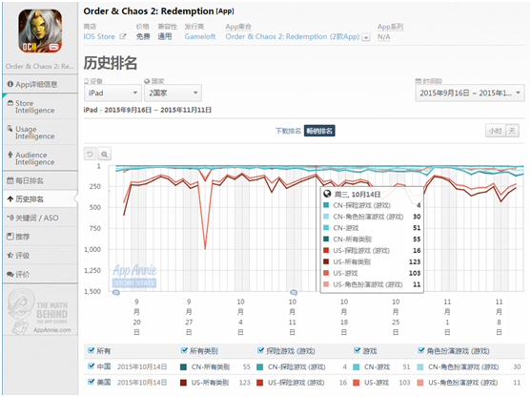Toggle the 角色扮演游戏 (游戏) checkbox
This screenshot has width=532, height=397.
pyautogui.click(x=420, y=350)
